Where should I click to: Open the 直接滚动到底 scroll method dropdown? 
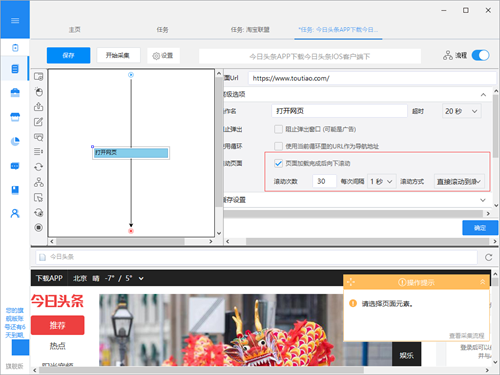459,181
